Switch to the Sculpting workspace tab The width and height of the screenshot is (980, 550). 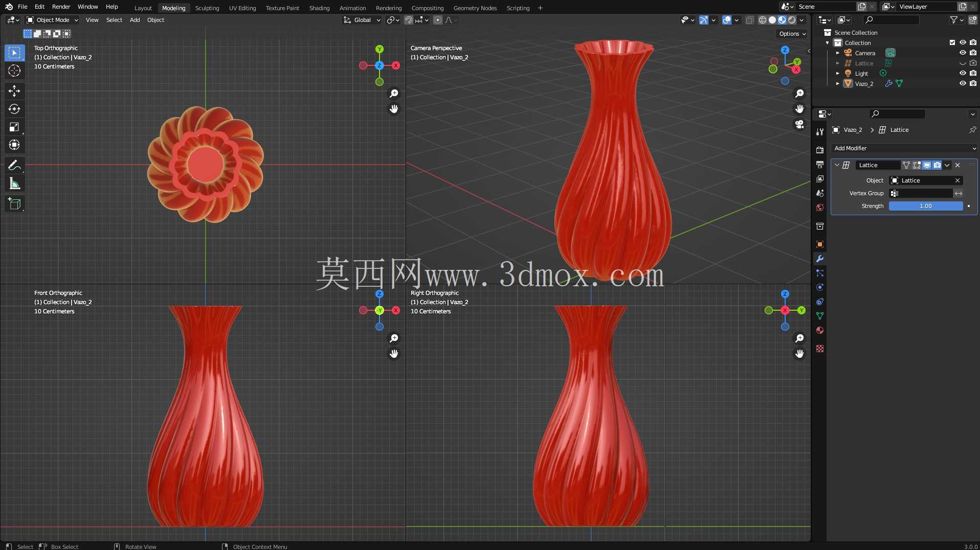click(x=207, y=8)
